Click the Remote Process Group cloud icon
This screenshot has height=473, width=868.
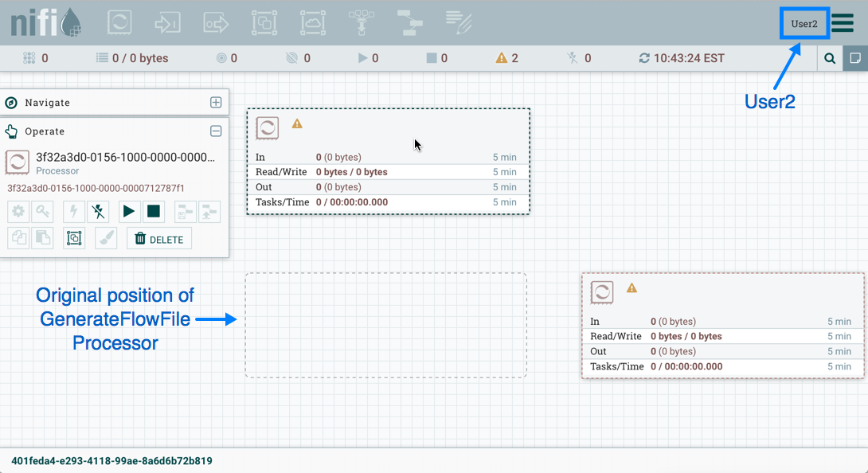[x=313, y=22]
